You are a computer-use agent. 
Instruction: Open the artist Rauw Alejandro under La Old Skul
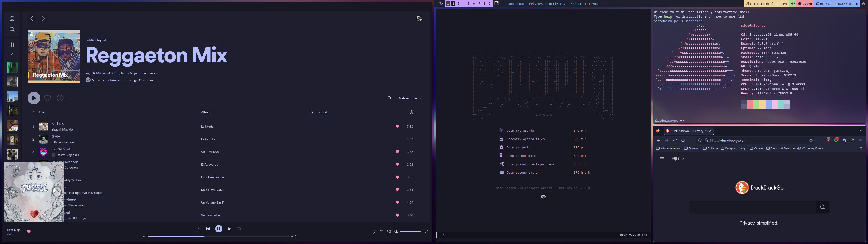68,155
